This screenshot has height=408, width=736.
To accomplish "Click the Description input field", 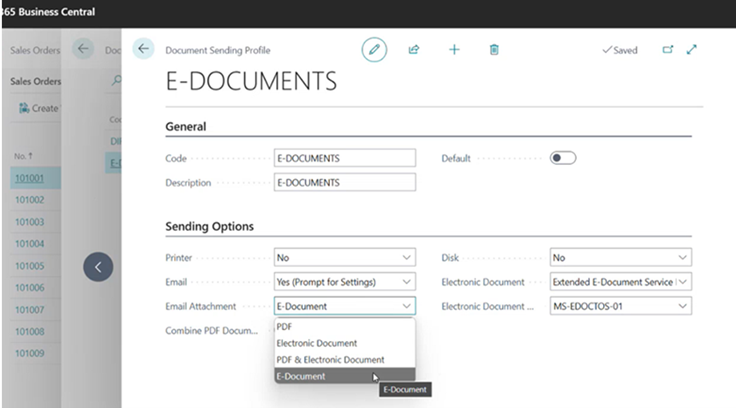I will [345, 183].
